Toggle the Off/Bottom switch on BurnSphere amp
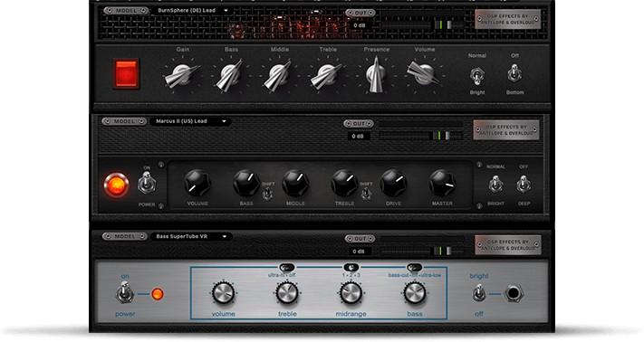Screen dimensions: 644x342 (x=514, y=74)
